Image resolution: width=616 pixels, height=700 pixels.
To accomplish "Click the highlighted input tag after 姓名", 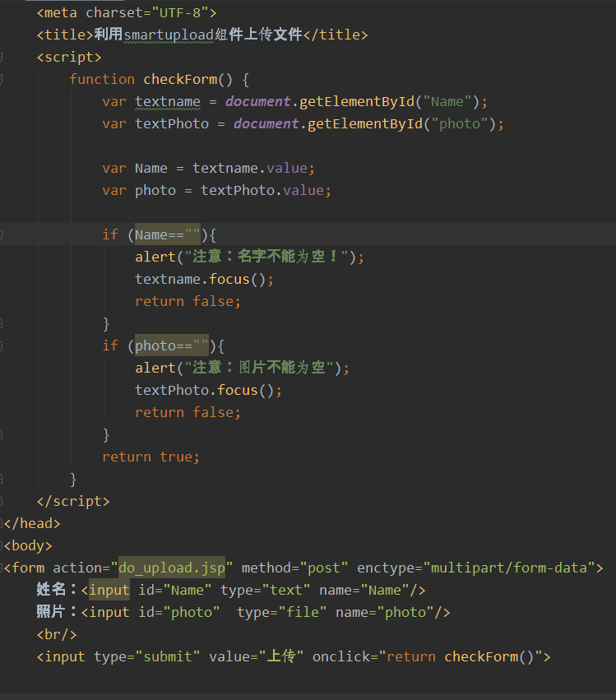I will pos(109,590).
